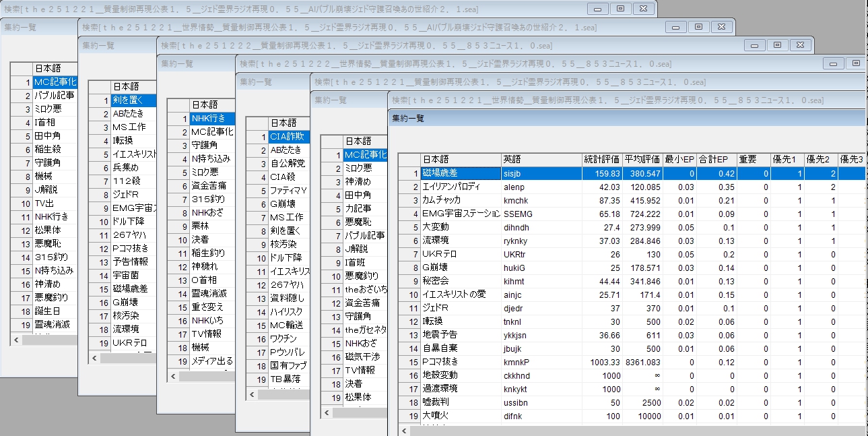
Task: Click the sisjb cell in 英語 column
Action: click(541, 173)
